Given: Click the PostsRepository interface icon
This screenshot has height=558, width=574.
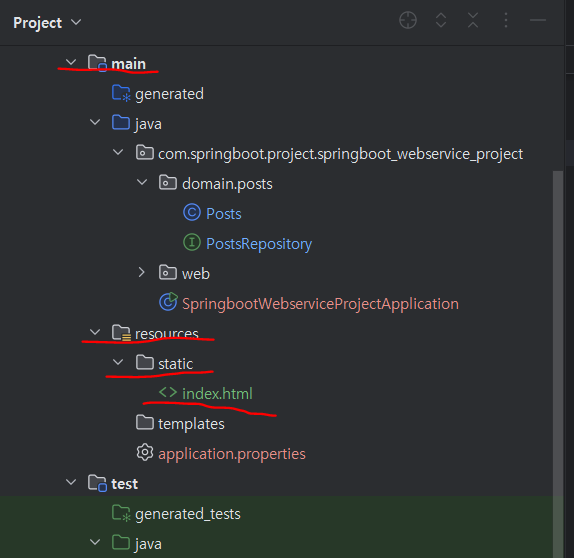Looking at the screenshot, I should coord(192,242).
